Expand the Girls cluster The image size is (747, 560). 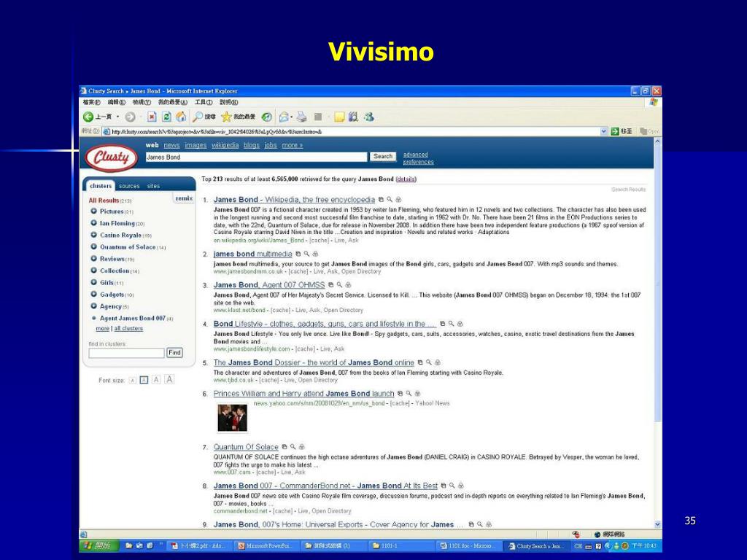point(94,282)
